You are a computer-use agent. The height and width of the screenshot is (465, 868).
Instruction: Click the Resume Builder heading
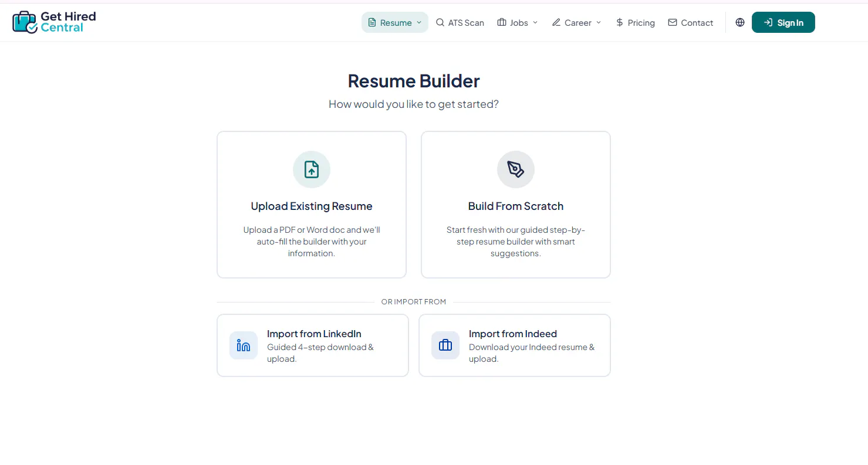click(x=414, y=81)
